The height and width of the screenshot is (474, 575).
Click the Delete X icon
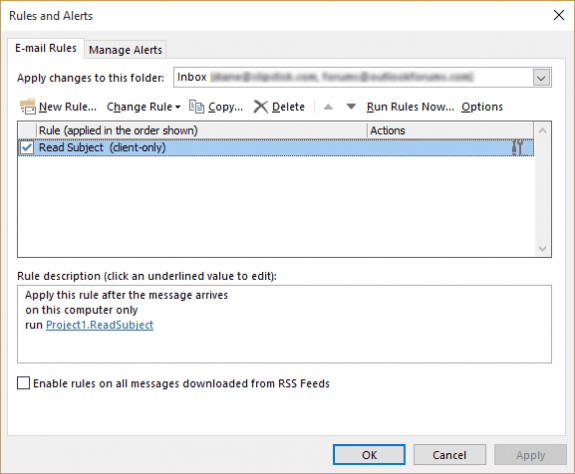click(x=261, y=107)
